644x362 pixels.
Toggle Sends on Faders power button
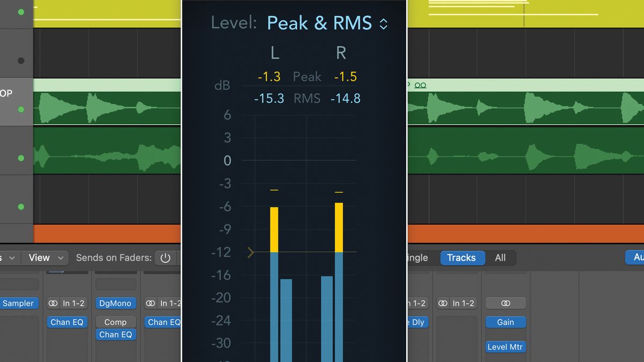pyautogui.click(x=166, y=258)
